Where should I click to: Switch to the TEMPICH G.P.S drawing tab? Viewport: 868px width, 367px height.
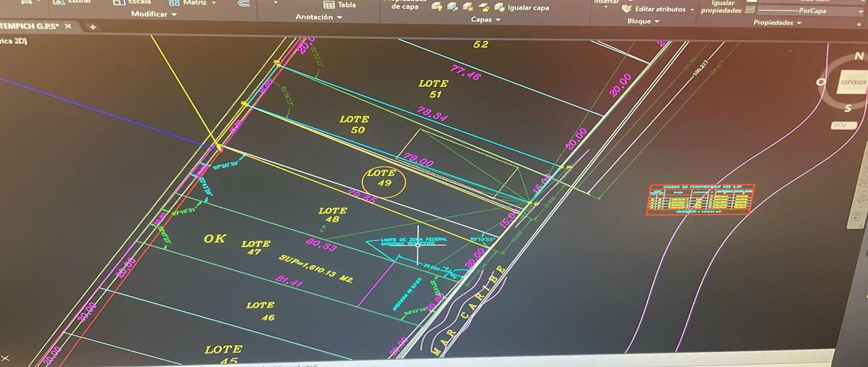click(x=29, y=26)
